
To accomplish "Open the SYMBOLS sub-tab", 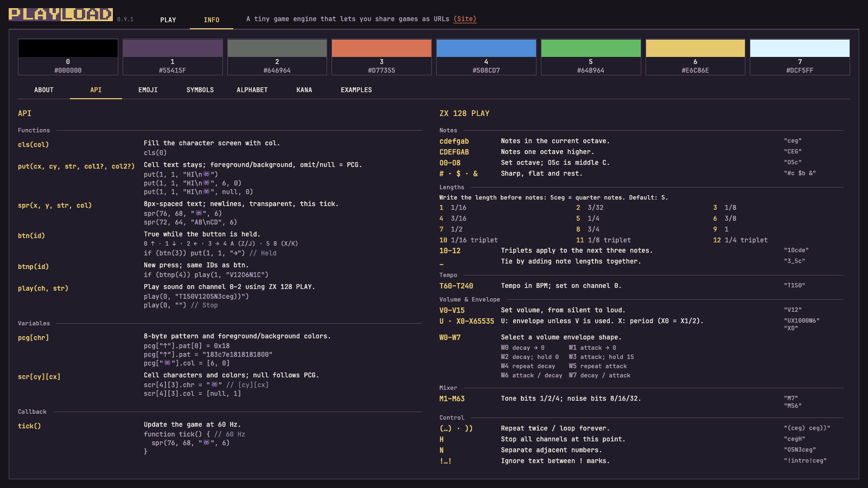I will tap(200, 90).
